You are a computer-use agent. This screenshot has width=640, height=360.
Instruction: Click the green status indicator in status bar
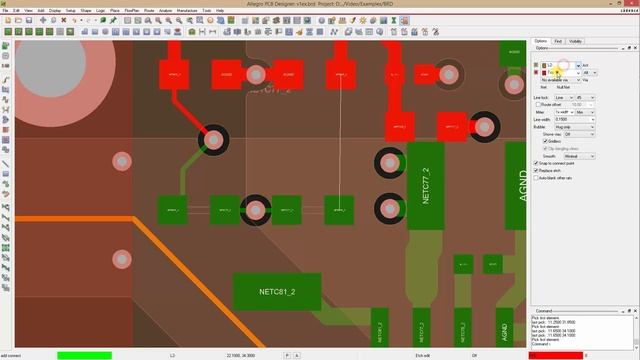point(84,356)
